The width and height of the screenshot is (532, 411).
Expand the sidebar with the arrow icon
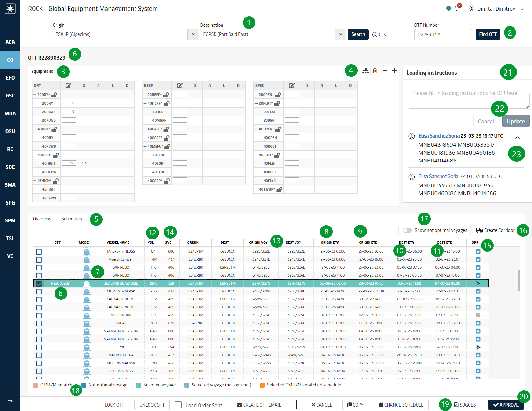click(10, 401)
